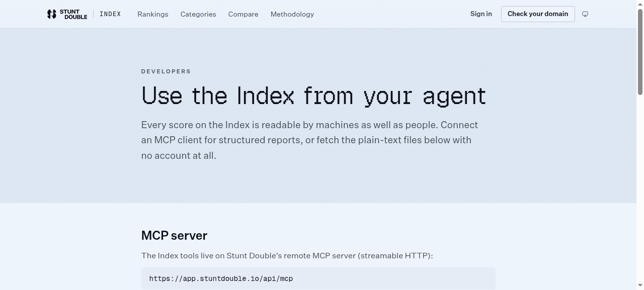Select the MCP server URL code block
The height and width of the screenshot is (290, 644).
click(318, 278)
